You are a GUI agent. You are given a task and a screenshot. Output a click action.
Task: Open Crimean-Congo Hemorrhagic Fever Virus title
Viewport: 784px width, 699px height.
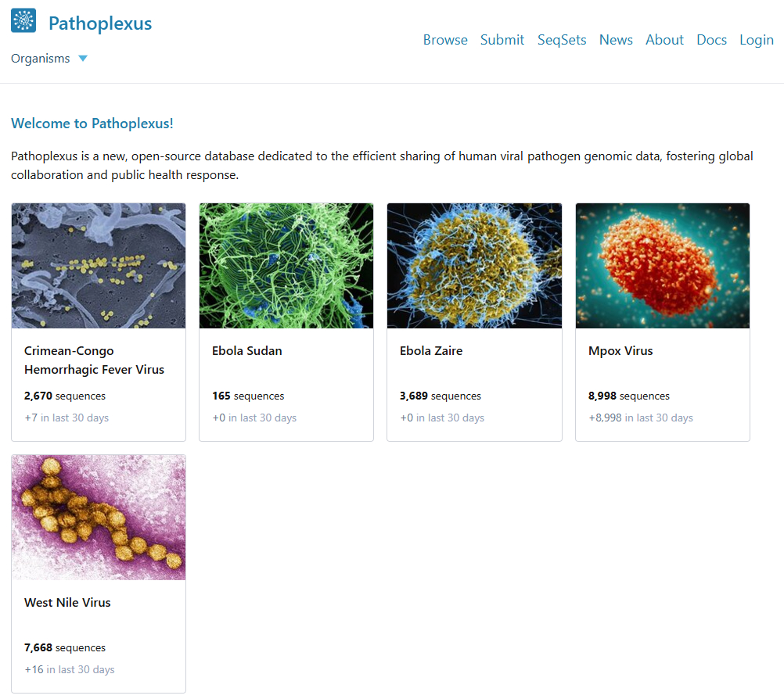tap(94, 360)
